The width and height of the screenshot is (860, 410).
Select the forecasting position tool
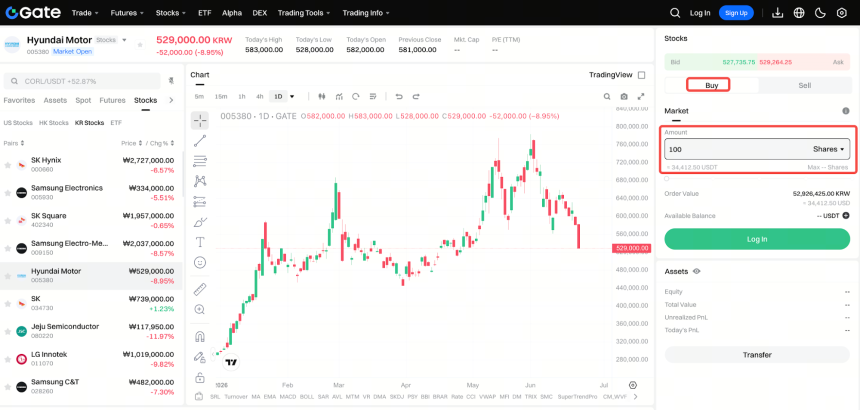click(x=200, y=201)
